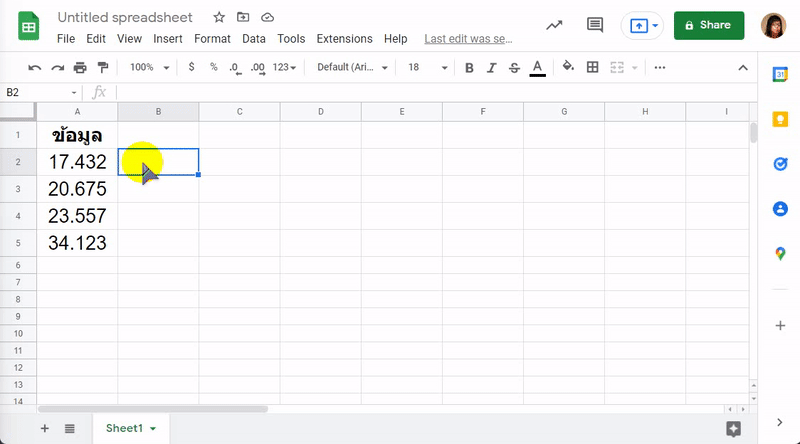Screen dimensions: 800x444
Task: Click the B2 name box
Action: coord(36,92)
